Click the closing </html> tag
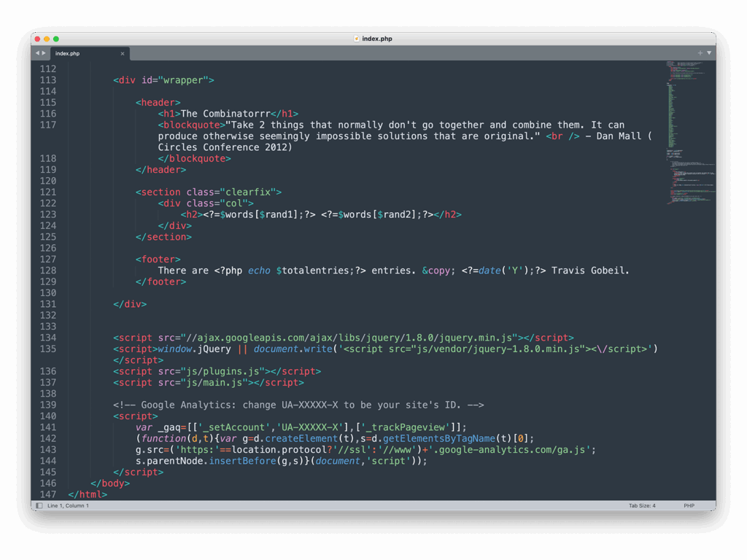Viewport: 747px width, 560px height. click(x=88, y=494)
